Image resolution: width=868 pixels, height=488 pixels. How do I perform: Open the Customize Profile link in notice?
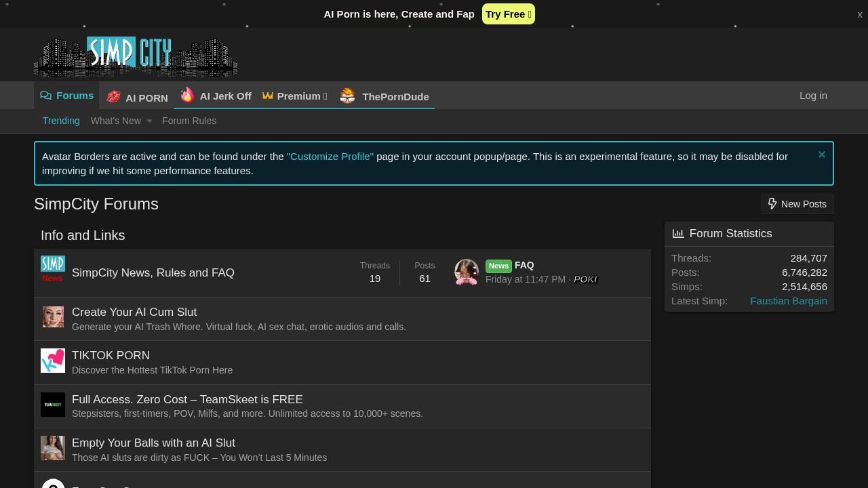point(330,156)
